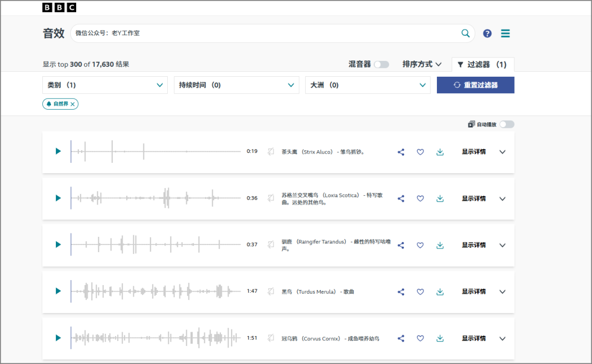Download the 驯鹿 (Rangifer Tarandus) recording
The image size is (592, 364).
tap(440, 245)
